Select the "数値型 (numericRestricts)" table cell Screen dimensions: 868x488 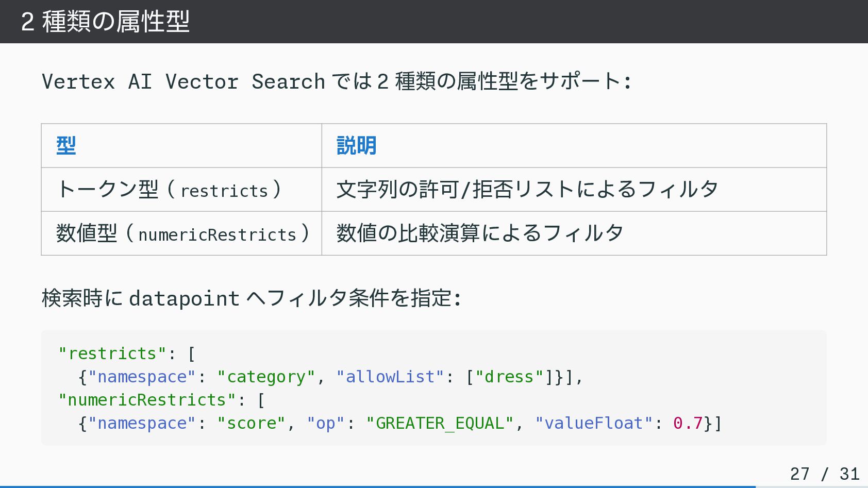click(182, 233)
